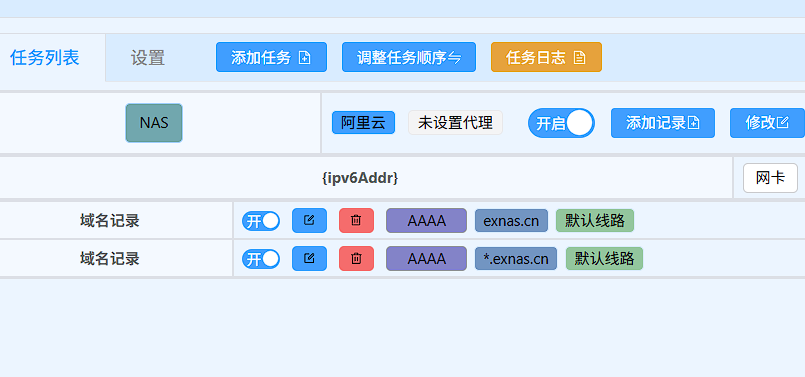
Task: Open the 设置 tab
Action: tap(147, 58)
